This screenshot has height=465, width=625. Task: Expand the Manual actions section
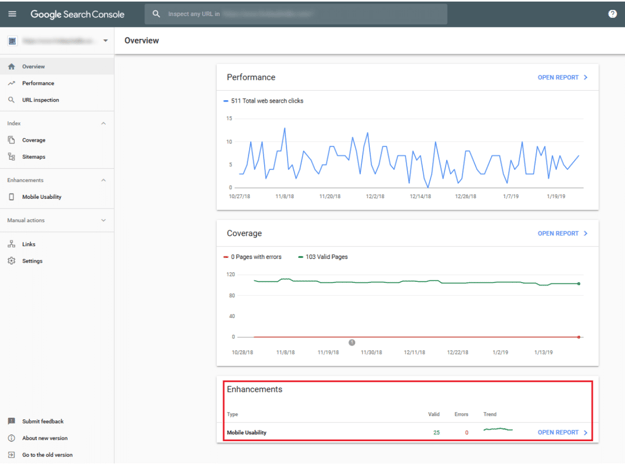tap(103, 220)
